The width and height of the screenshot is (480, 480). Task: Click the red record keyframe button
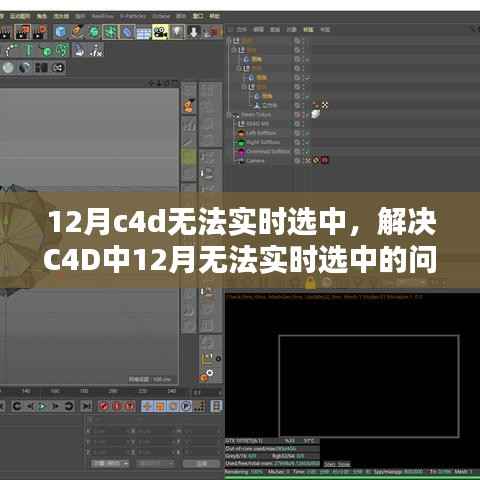coord(104,406)
